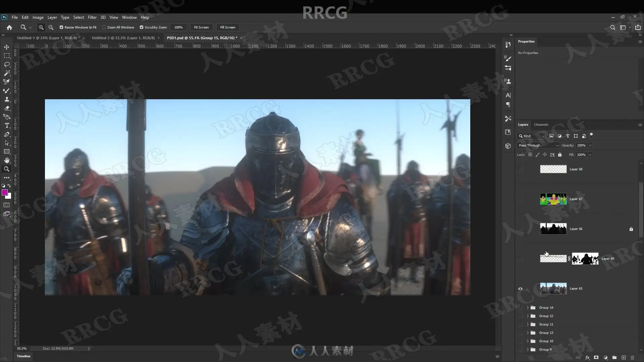Enable Zoom All Windows checkbox
Image resolution: width=644 pixels, height=362 pixels.
[104, 27]
